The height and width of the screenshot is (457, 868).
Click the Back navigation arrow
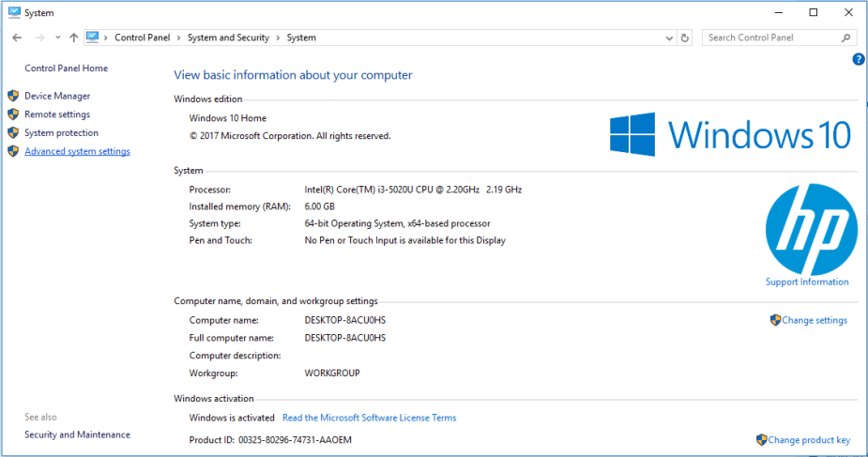click(17, 38)
